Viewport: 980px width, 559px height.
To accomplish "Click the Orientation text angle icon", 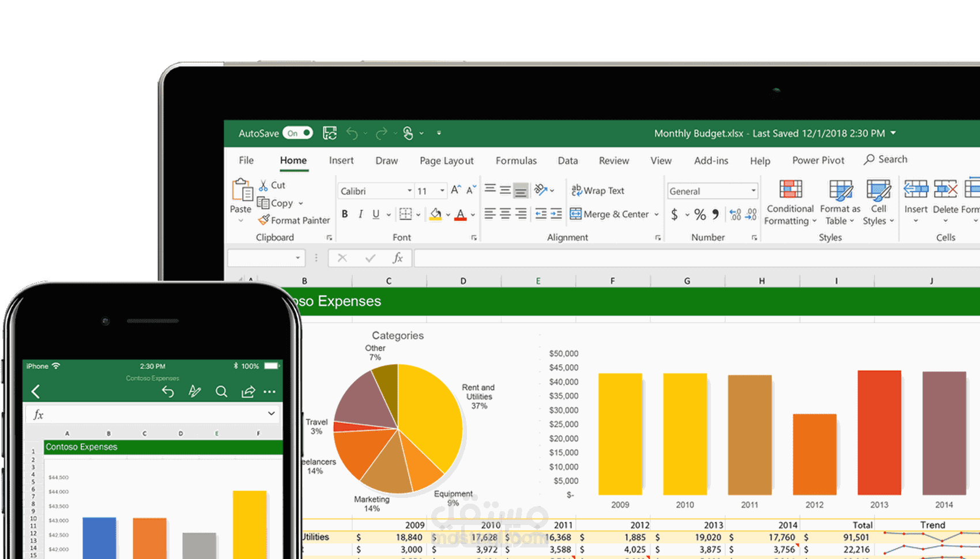I will (x=541, y=190).
